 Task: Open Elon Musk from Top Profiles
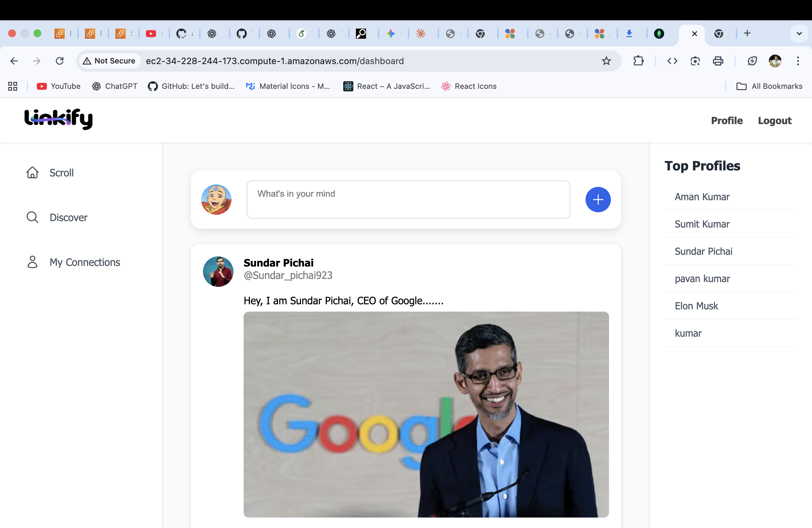coord(696,306)
